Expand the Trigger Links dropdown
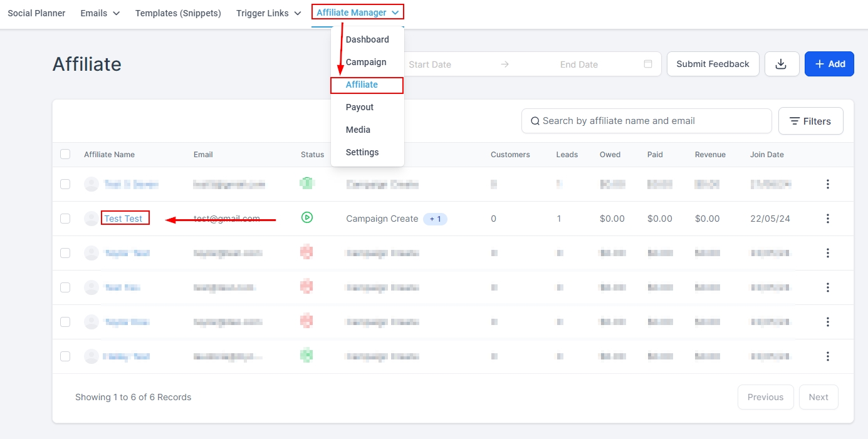Screen dimensions: 868x439 (268, 13)
